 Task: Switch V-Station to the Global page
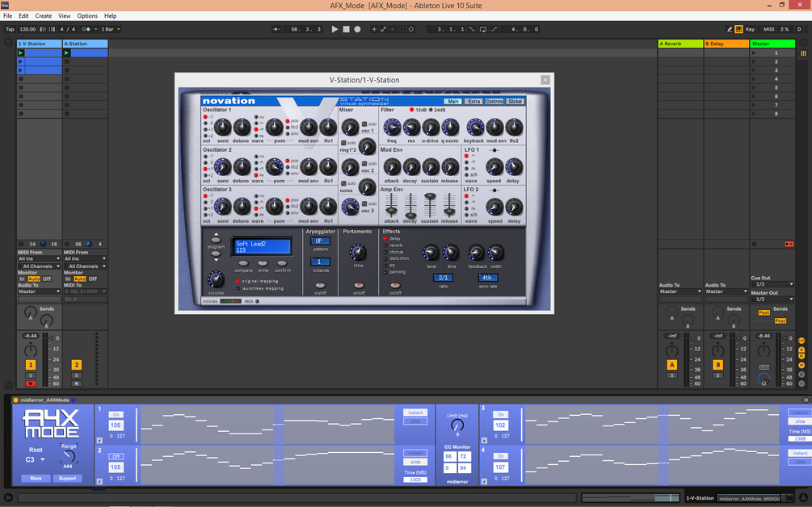point(515,102)
